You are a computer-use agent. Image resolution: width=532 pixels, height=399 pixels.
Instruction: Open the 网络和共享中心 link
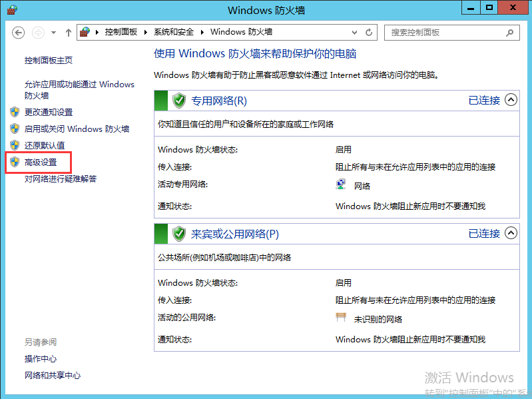[53, 375]
